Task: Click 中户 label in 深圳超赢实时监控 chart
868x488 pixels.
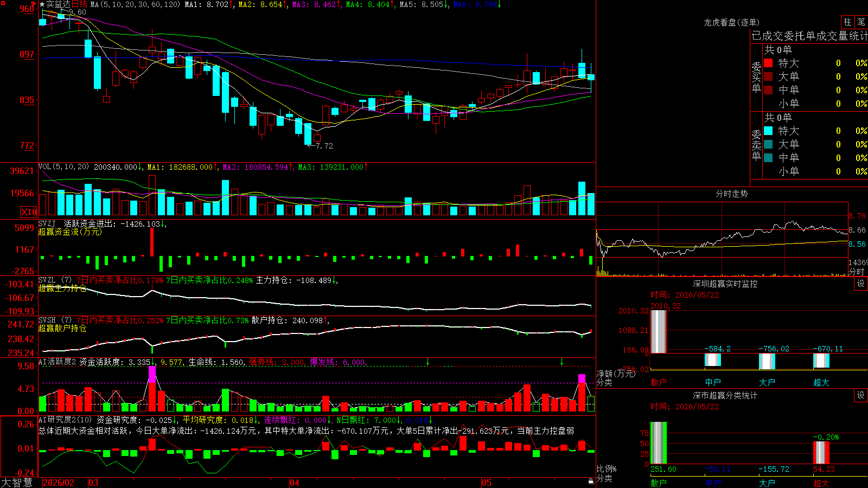Action: (713, 382)
